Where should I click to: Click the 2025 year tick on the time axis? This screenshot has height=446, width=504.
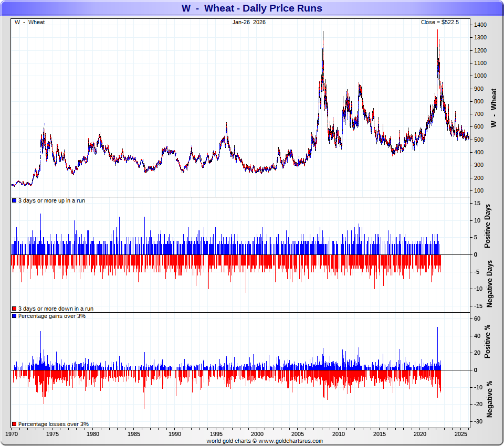tap(461, 434)
